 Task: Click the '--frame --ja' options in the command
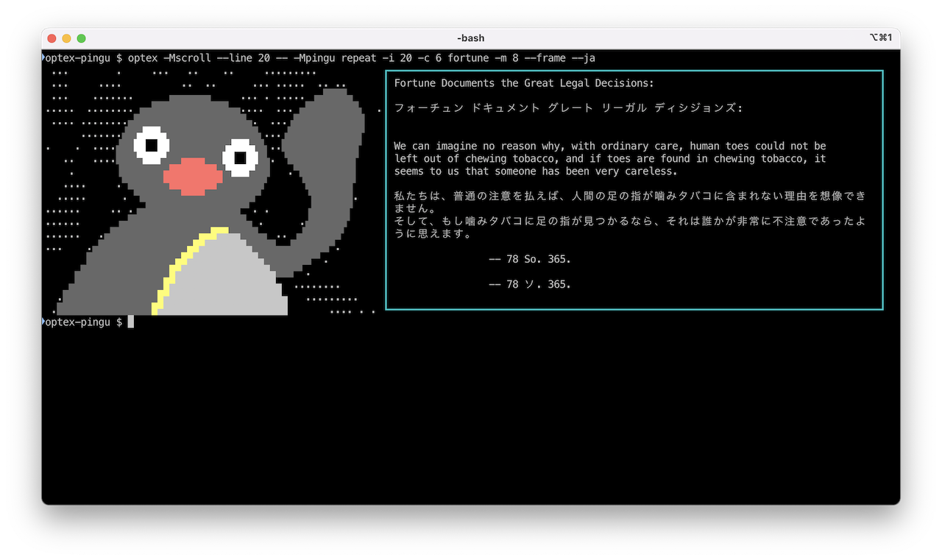pos(560,57)
